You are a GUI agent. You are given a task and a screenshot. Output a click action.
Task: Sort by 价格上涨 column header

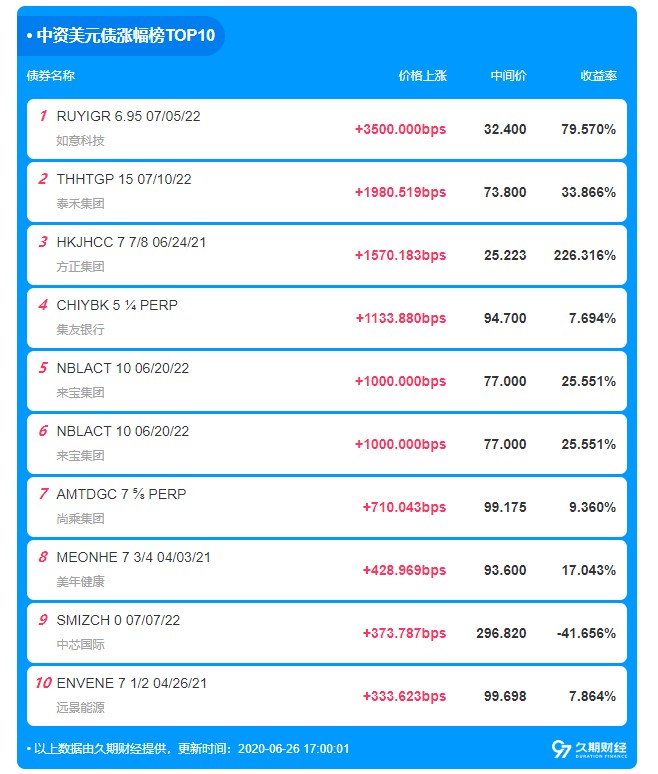(421, 76)
